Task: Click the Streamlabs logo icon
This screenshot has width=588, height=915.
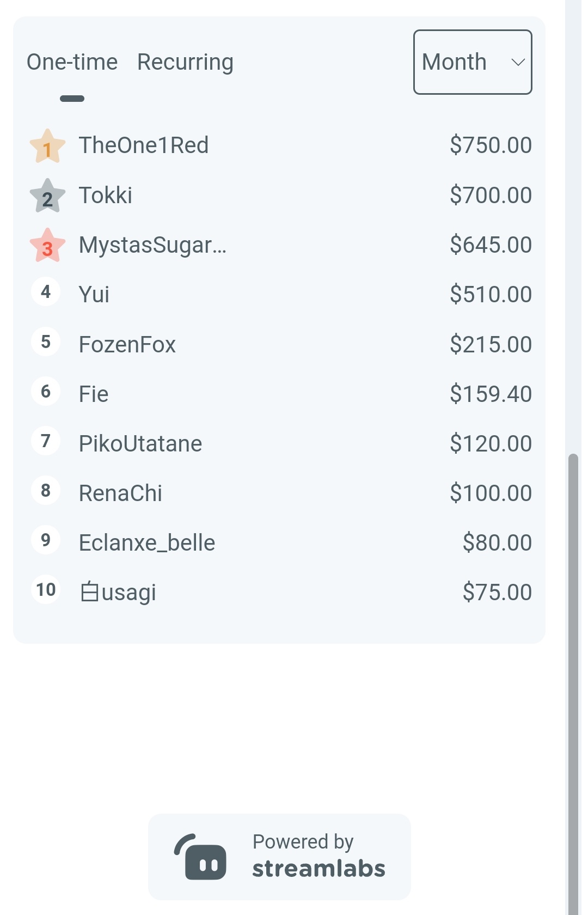Action: [x=200, y=857]
